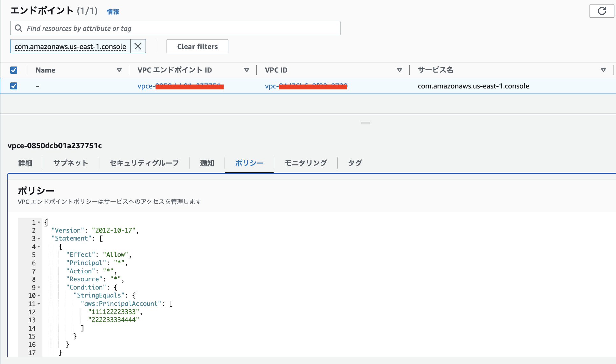The height and width of the screenshot is (364, 616).
Task: Remove the com.amazonaws.us-east-1.console filter token
Action: coord(138,46)
